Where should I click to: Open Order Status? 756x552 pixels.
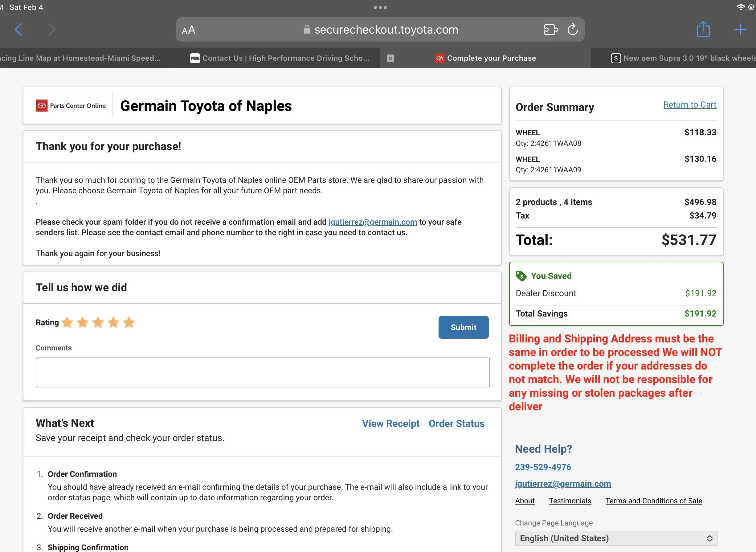tap(456, 423)
